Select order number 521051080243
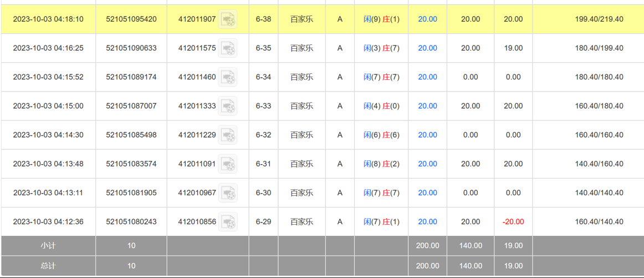 tap(131, 221)
